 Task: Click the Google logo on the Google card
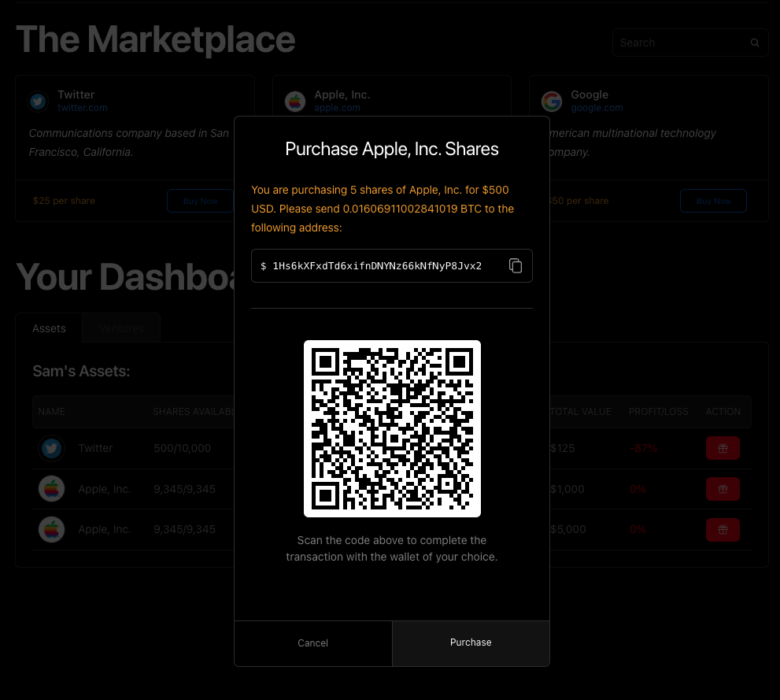point(552,101)
